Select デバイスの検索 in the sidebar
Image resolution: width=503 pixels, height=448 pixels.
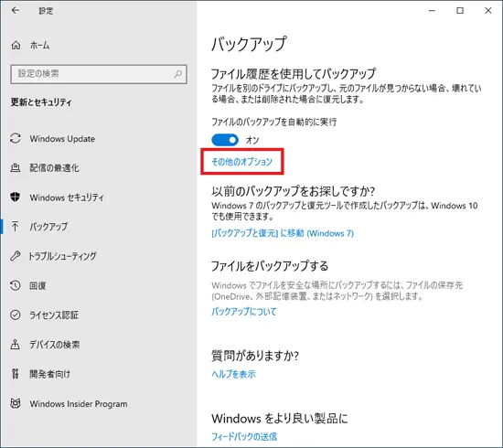[55, 345]
